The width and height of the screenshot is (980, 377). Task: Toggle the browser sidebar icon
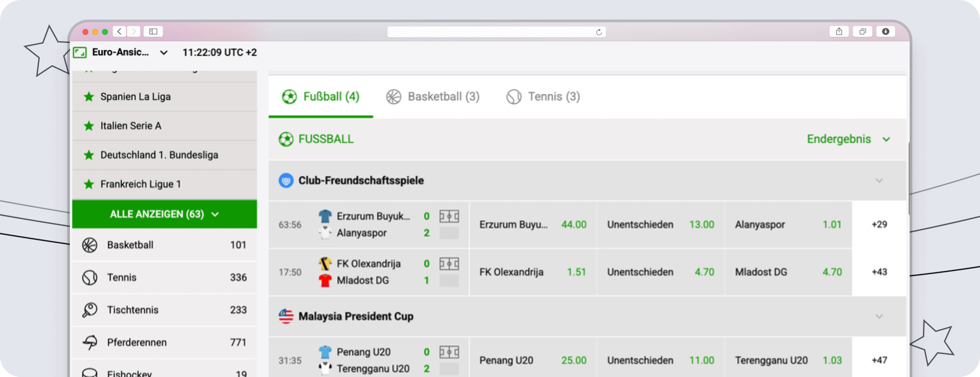[x=153, y=31]
